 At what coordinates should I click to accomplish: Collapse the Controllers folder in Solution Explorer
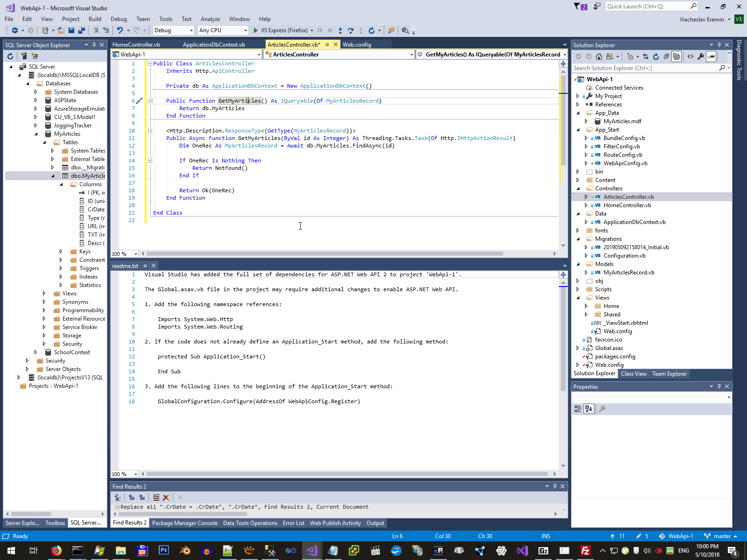tap(578, 189)
